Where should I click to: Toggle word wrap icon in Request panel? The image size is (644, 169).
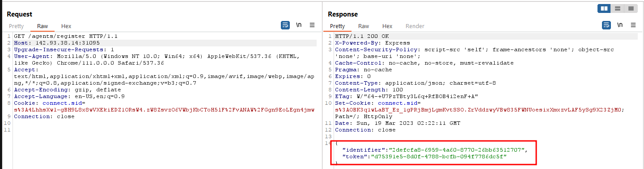(285, 25)
